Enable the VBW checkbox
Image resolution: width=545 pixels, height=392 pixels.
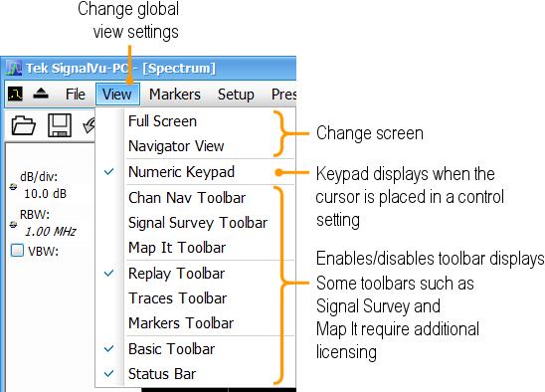(x=17, y=250)
